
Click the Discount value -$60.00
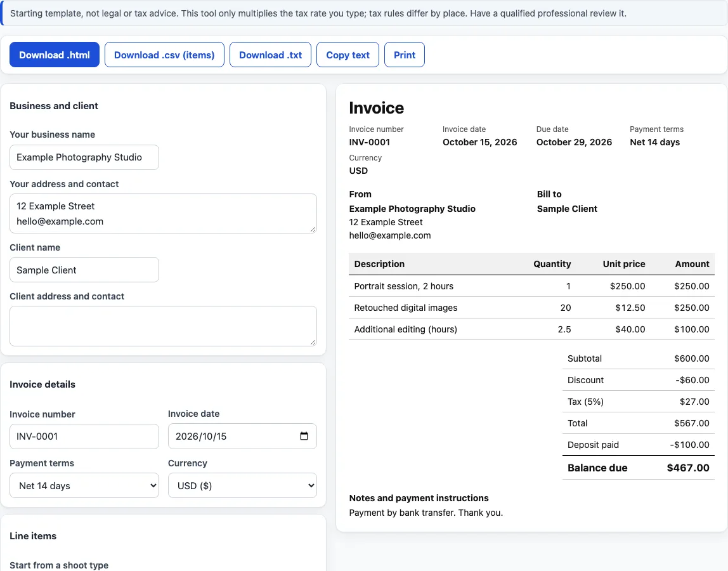692,380
